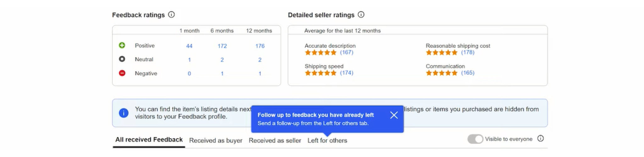Click the red Negative rating icon
The width and height of the screenshot is (644, 157).
coord(122,73)
